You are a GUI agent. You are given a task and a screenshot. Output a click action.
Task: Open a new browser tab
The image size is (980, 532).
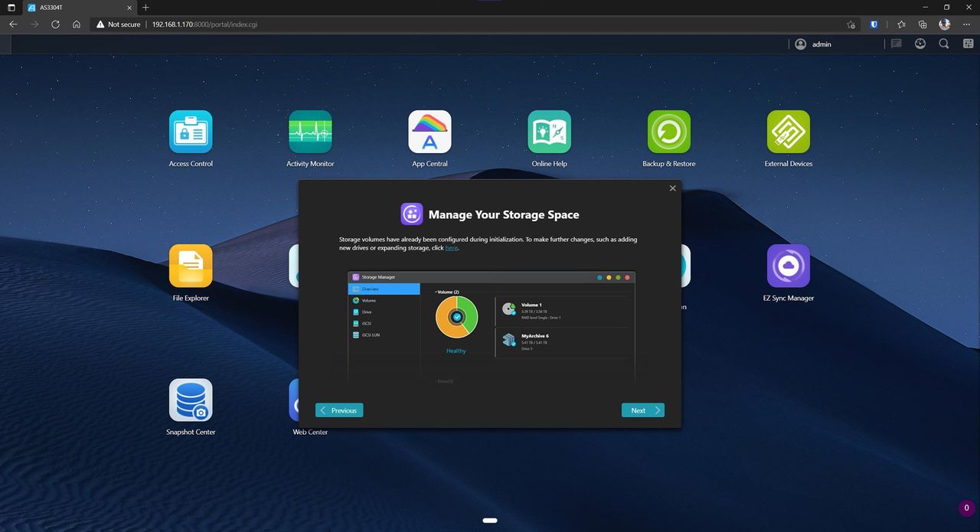(145, 7)
